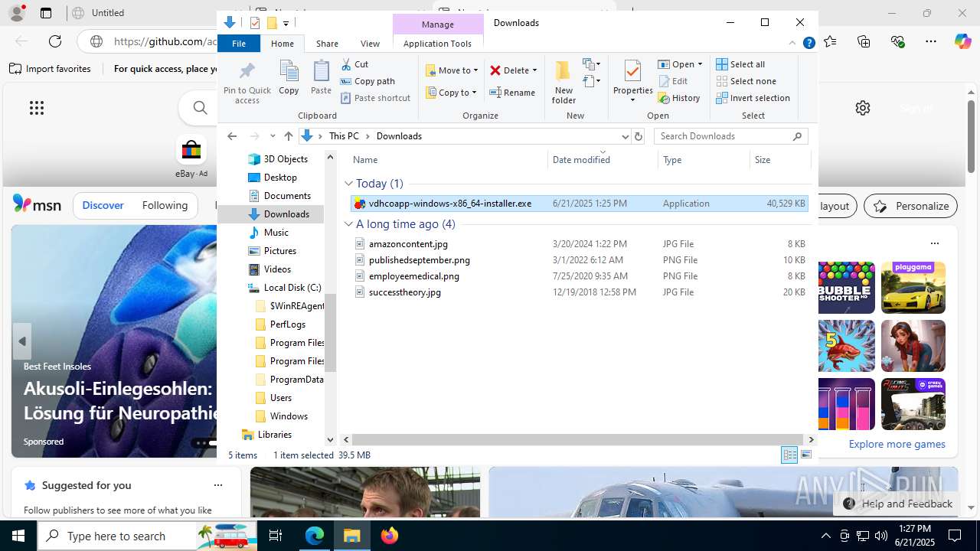Click horizontal scrollbar right arrow
Screen dimensions: 980x551
[812, 439]
